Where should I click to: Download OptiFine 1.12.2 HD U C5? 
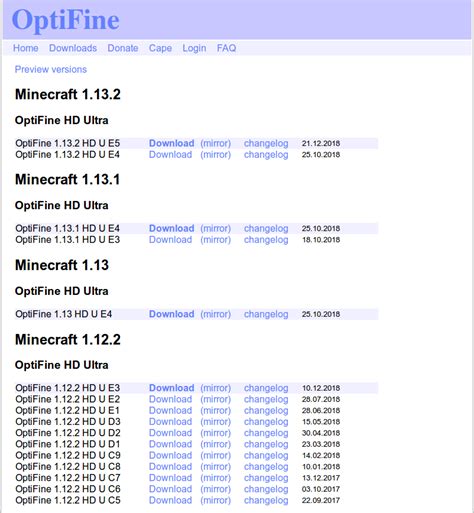170,500
